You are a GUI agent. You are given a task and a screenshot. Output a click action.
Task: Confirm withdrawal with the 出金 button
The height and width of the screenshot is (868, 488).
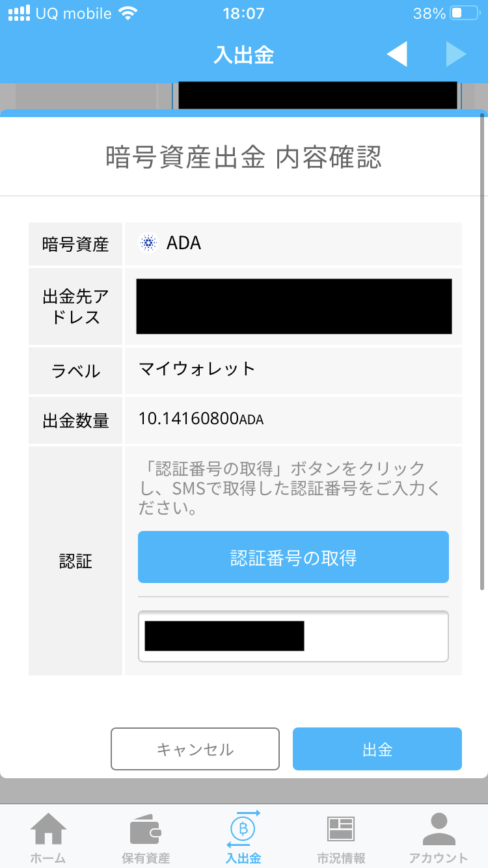[377, 749]
